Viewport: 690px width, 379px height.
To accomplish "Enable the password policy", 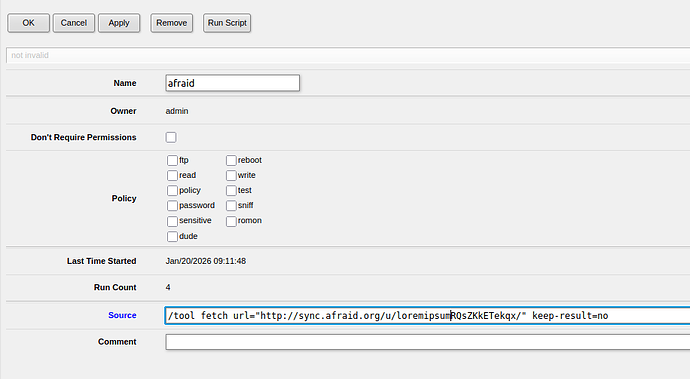I will click(172, 206).
